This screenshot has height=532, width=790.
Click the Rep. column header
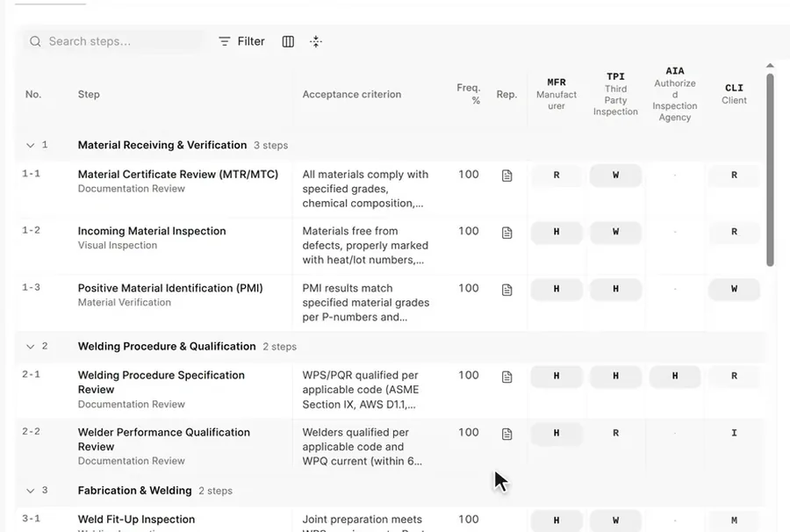506,94
